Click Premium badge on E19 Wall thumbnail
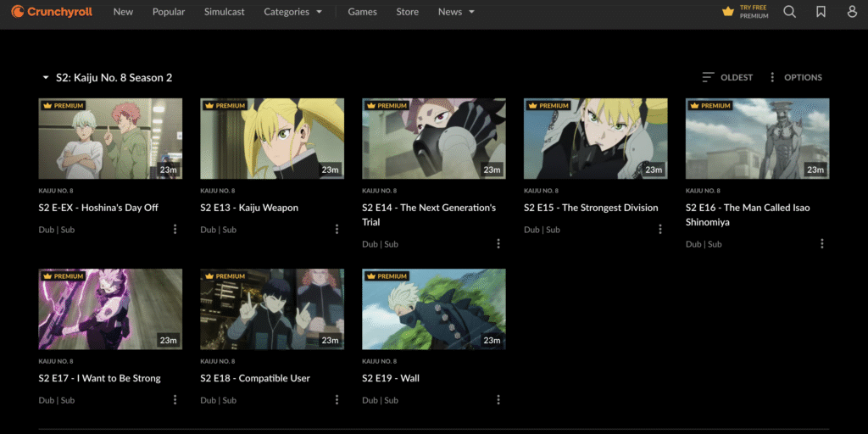868x434 pixels. click(387, 275)
